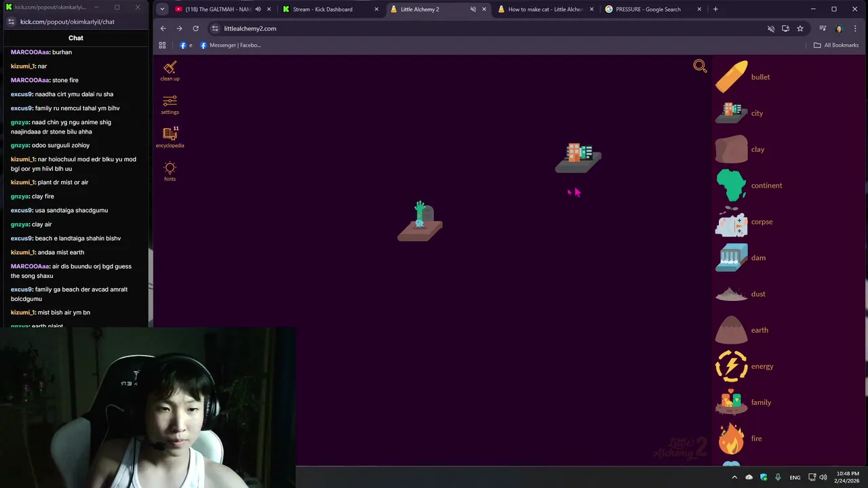Toggle site sound muted icon in address bar
868x488 pixels.
pos(770,28)
